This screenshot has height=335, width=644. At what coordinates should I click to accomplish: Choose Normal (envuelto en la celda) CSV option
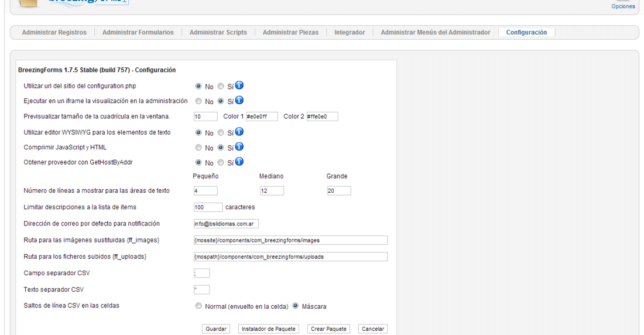198,306
